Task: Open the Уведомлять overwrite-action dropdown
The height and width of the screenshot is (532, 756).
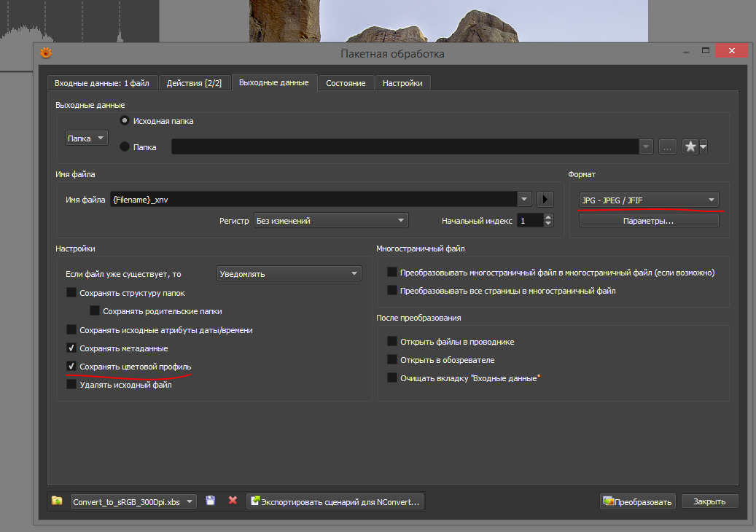Action: pyautogui.click(x=289, y=274)
